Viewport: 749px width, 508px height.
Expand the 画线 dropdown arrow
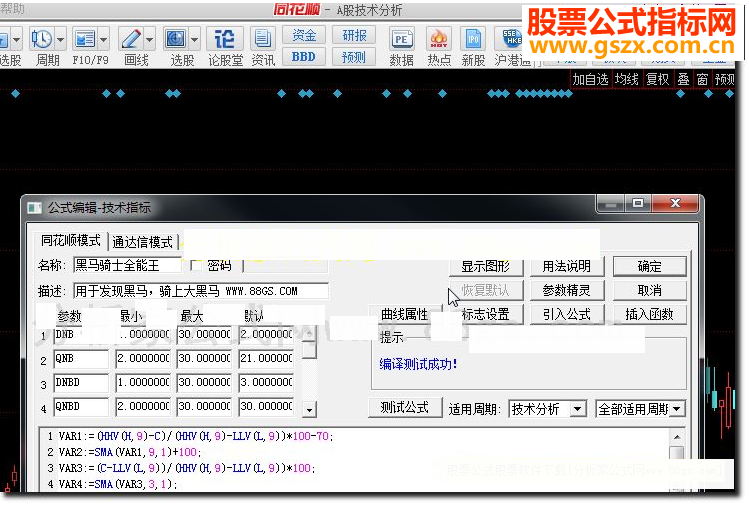150,40
